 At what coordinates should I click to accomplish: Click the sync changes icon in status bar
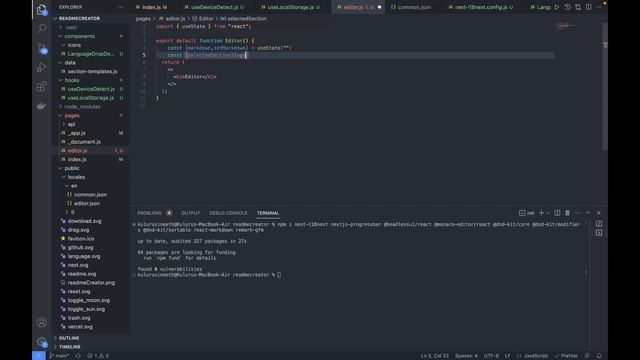click(78, 356)
